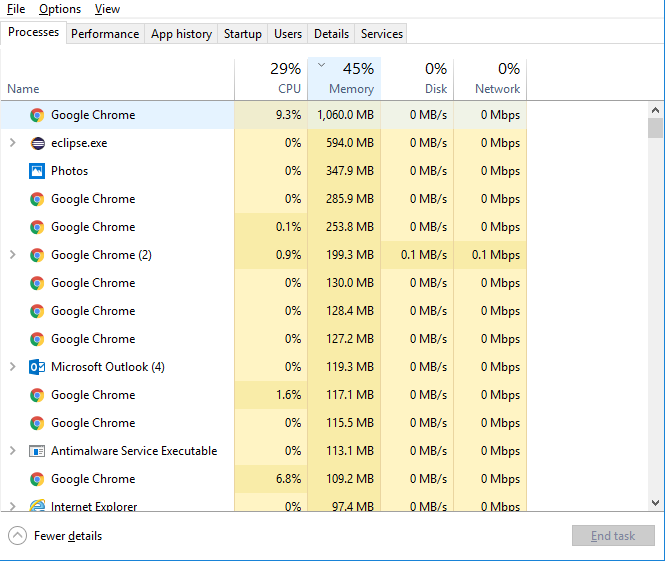Switch to the Performance tab
The image size is (665, 561).
[x=105, y=34]
